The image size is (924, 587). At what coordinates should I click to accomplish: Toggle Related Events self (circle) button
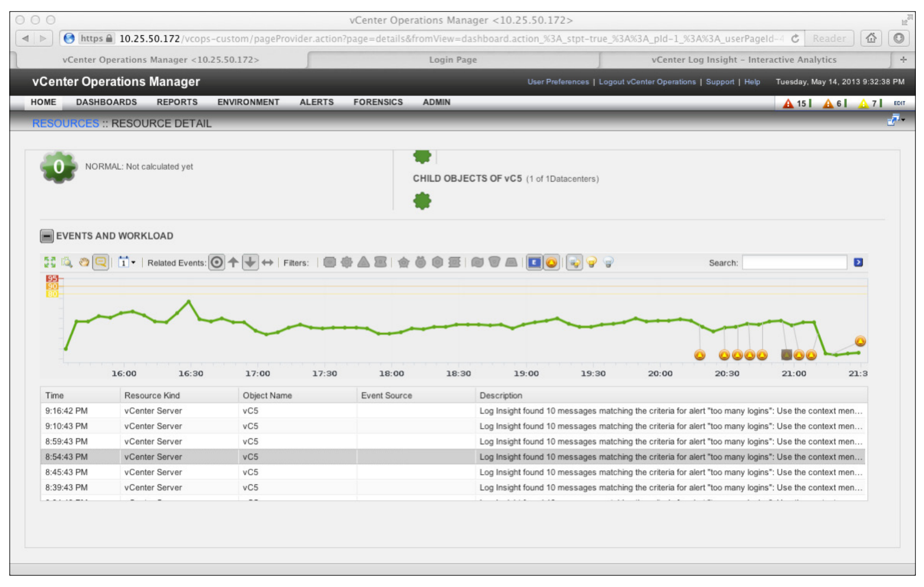[x=217, y=263]
